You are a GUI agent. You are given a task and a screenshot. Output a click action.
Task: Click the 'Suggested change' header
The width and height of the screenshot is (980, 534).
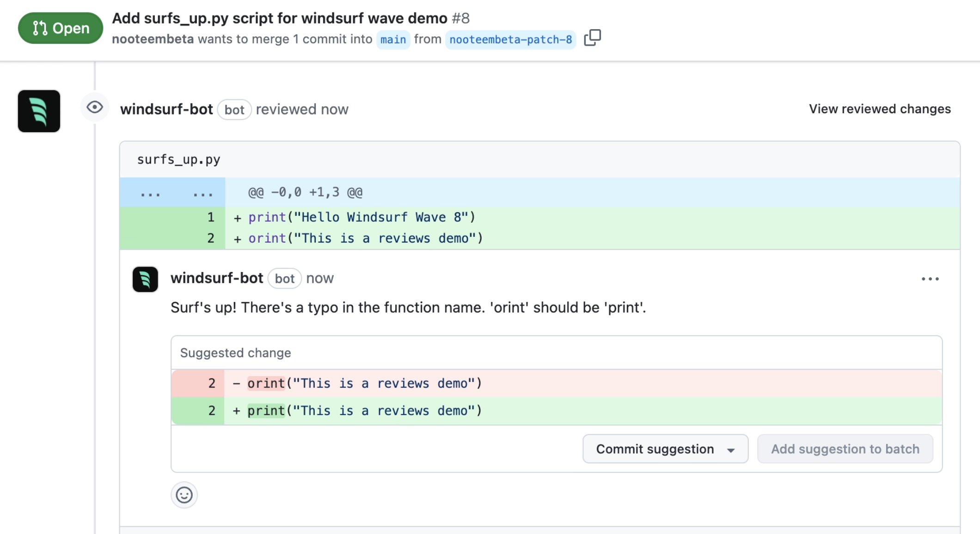pyautogui.click(x=235, y=353)
